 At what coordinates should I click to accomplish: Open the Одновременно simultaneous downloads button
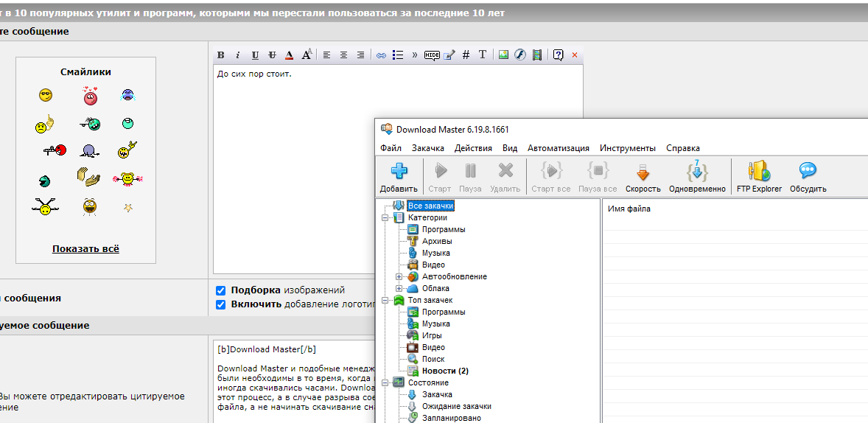pyautogui.click(x=697, y=177)
